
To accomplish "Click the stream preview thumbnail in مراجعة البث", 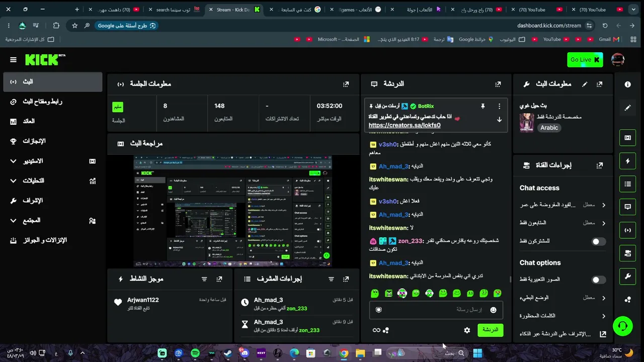I will click(232, 211).
